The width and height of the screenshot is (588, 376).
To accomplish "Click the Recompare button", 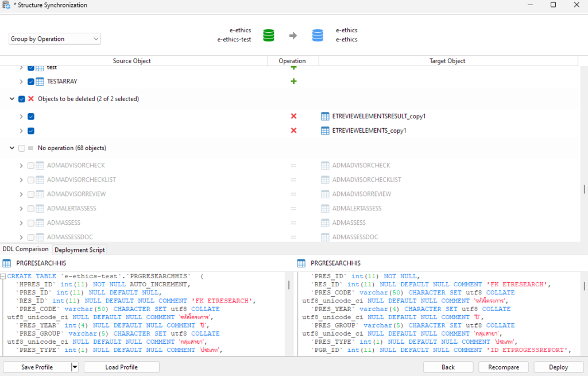I will pyautogui.click(x=504, y=367).
